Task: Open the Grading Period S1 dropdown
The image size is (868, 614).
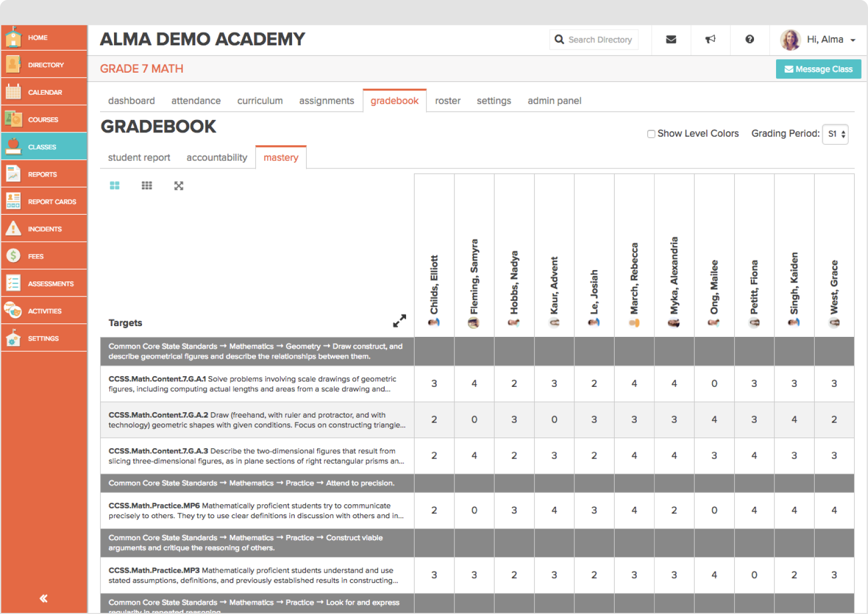Action: (x=835, y=134)
